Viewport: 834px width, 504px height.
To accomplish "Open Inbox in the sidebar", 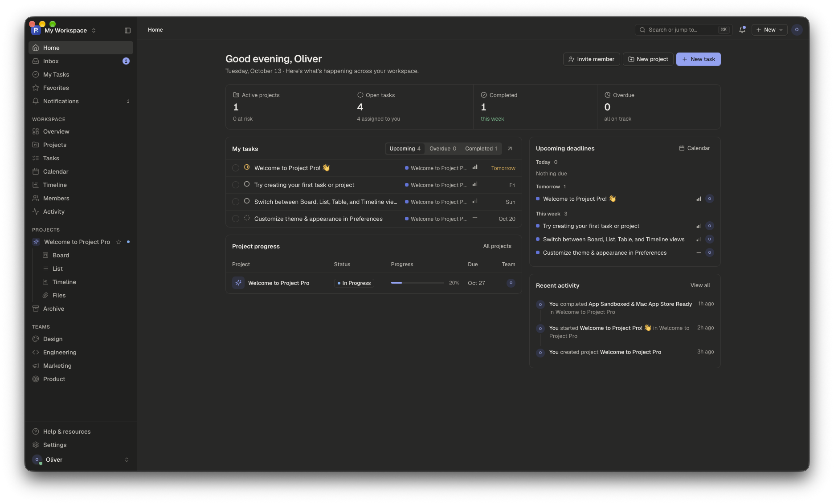I will (x=81, y=61).
